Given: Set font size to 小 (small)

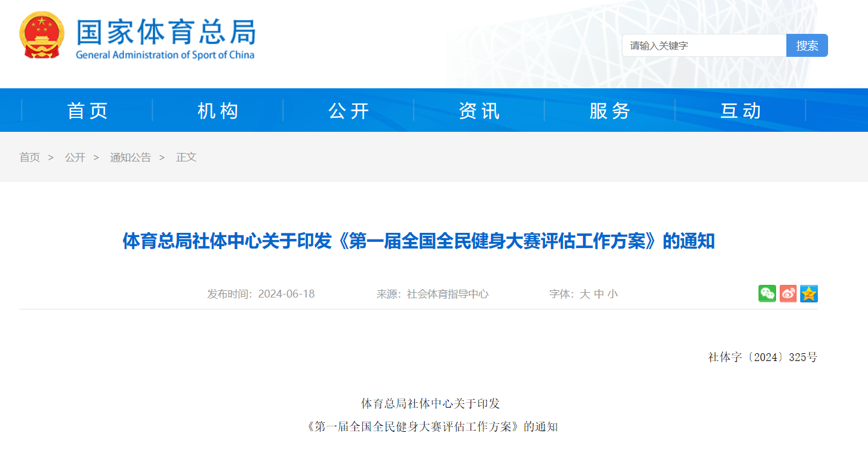Looking at the screenshot, I should click(613, 295).
